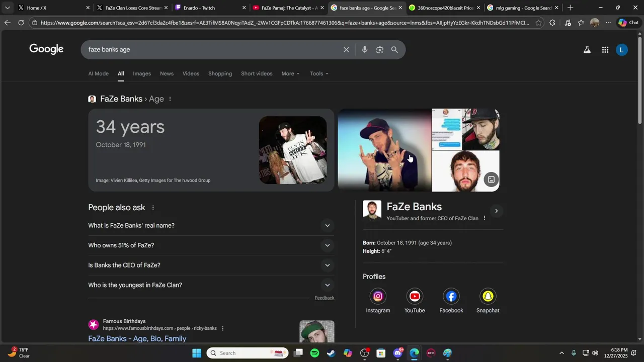This screenshot has height=362, width=644.
Task: Open Google Lens image search icon
Action: [x=380, y=50]
